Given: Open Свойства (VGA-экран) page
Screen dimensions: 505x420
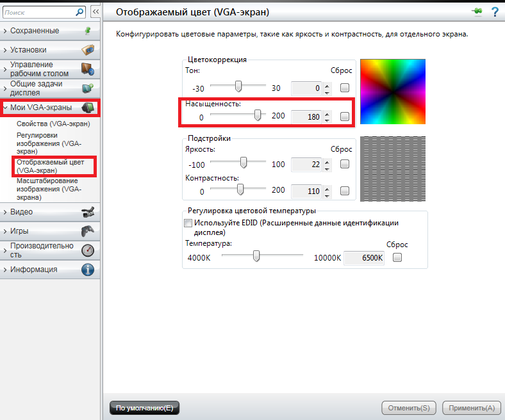Looking at the screenshot, I should click(53, 124).
